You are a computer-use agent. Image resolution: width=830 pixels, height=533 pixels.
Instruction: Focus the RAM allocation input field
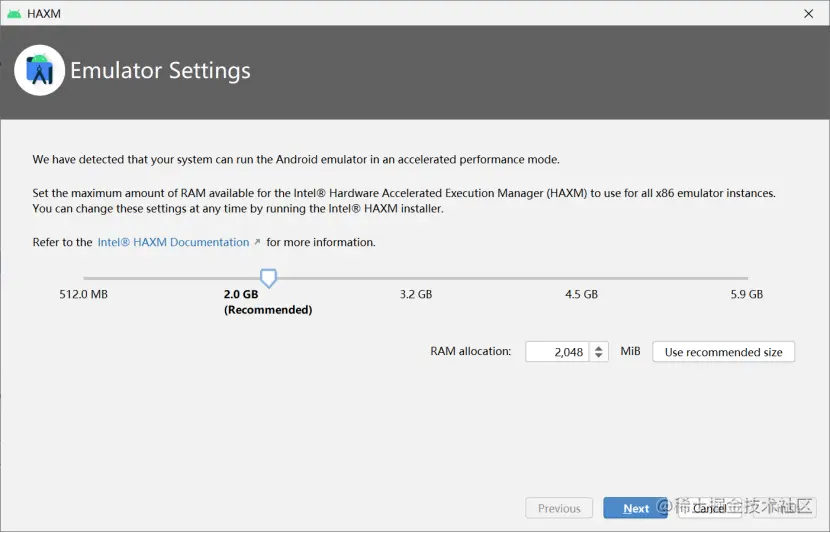click(x=557, y=352)
